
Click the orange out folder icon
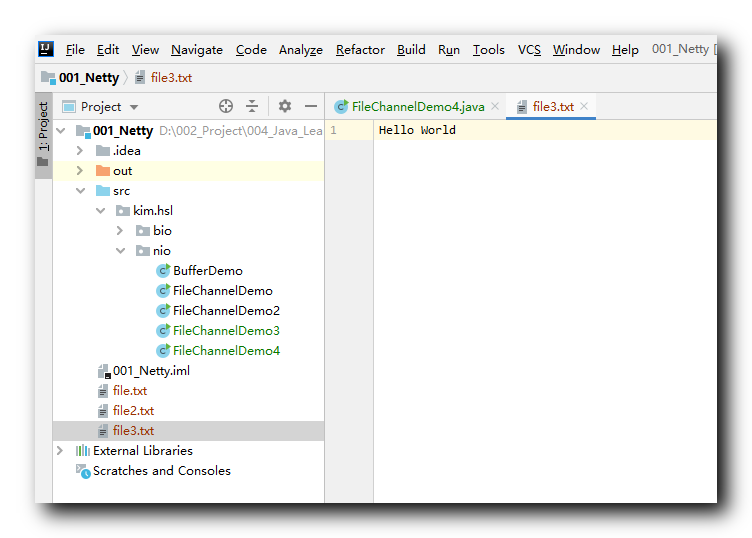pyautogui.click(x=103, y=171)
